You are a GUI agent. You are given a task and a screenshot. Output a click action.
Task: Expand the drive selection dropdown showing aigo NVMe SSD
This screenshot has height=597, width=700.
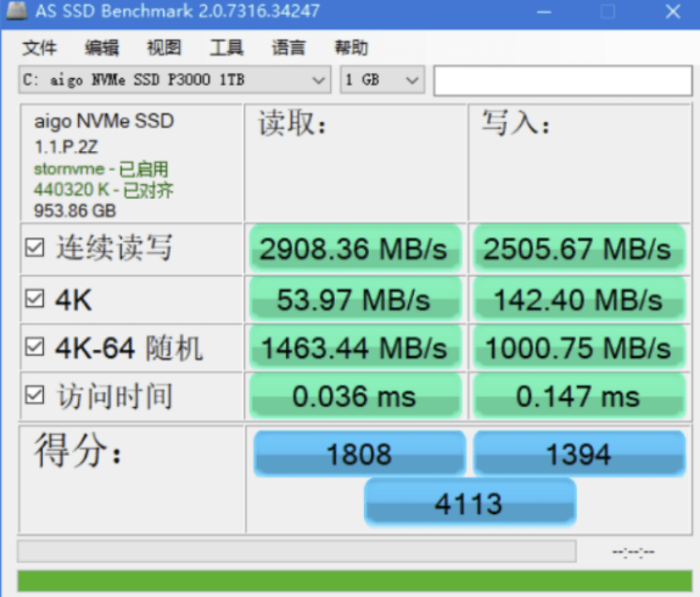[x=318, y=80]
